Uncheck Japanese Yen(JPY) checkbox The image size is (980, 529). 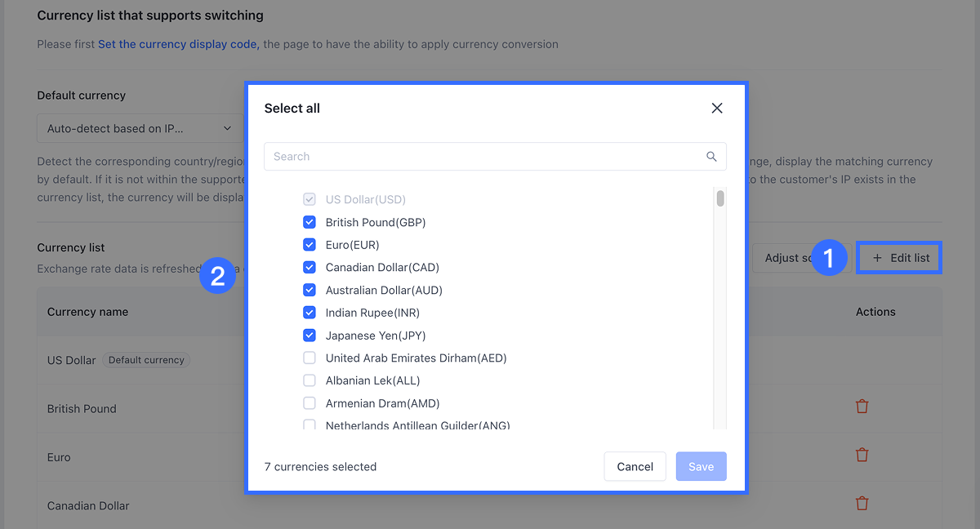point(310,335)
